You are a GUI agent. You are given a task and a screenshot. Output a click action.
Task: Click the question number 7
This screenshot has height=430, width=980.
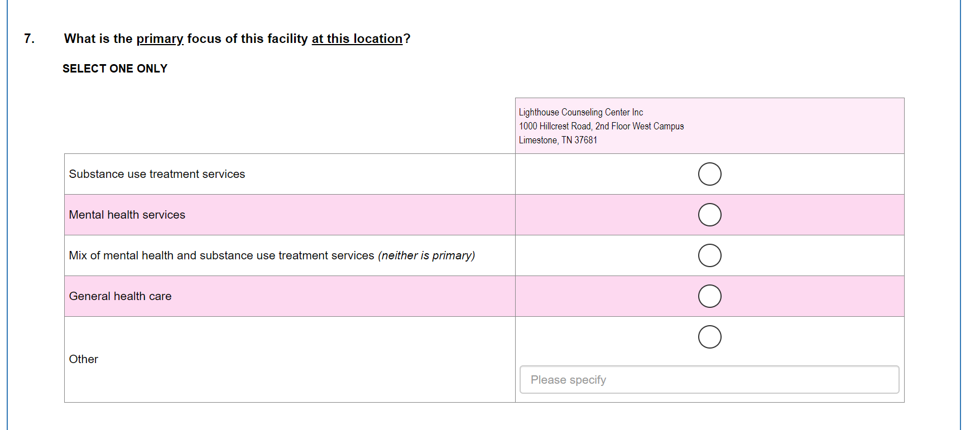pos(29,38)
